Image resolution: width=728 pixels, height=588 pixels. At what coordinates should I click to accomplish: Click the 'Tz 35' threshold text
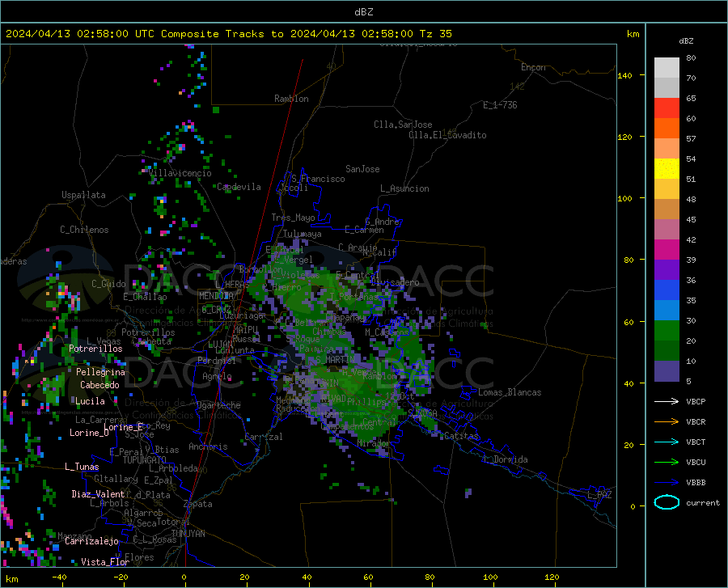(435, 34)
